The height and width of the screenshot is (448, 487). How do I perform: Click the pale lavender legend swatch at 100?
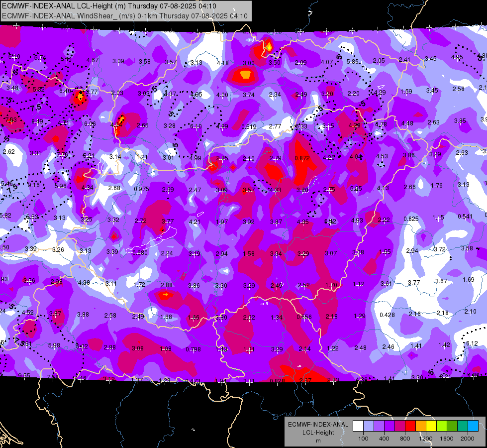[368, 426]
